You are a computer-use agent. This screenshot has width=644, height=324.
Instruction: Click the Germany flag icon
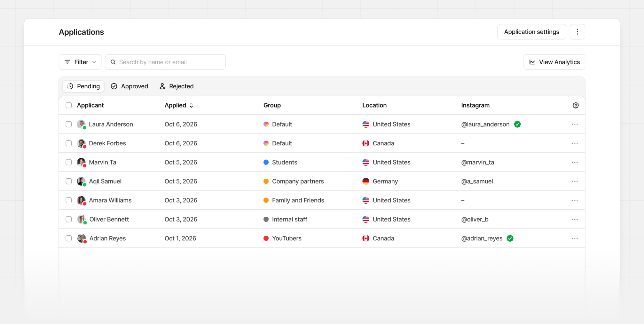coord(366,181)
